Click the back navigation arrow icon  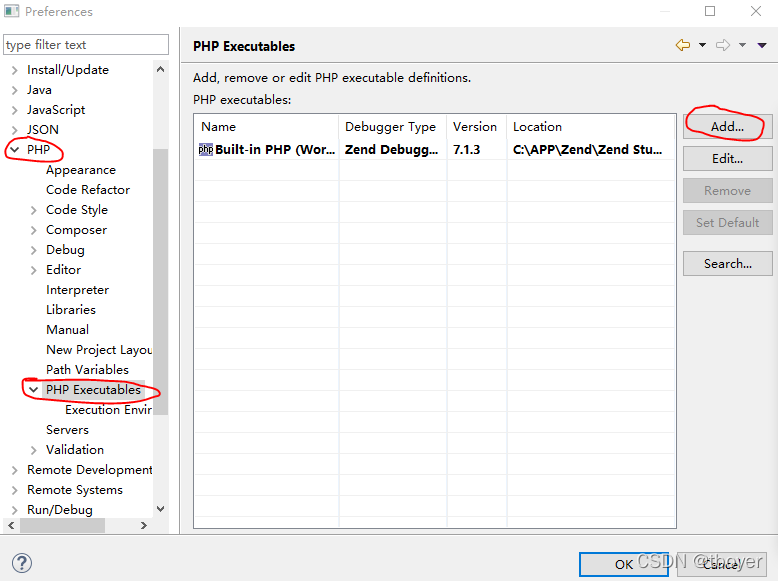click(683, 45)
